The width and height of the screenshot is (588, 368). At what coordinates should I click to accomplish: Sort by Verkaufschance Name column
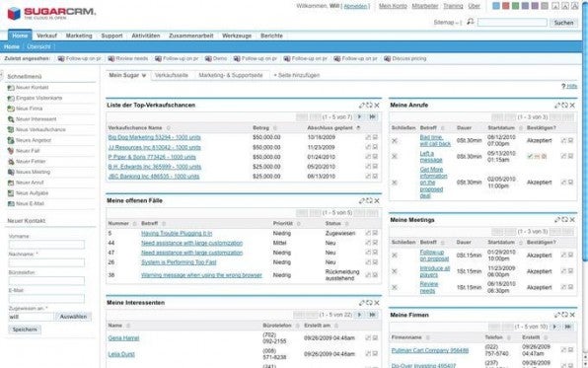[x=135, y=128]
